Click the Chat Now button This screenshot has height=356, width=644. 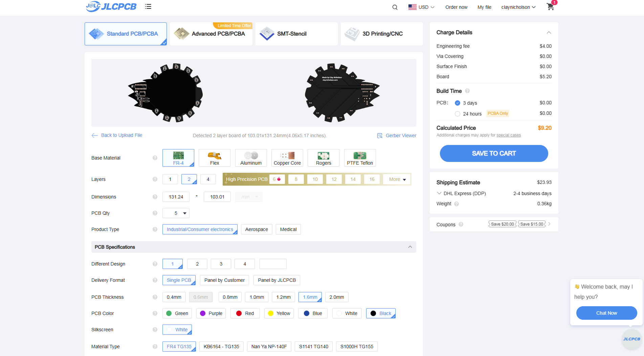[606, 313]
